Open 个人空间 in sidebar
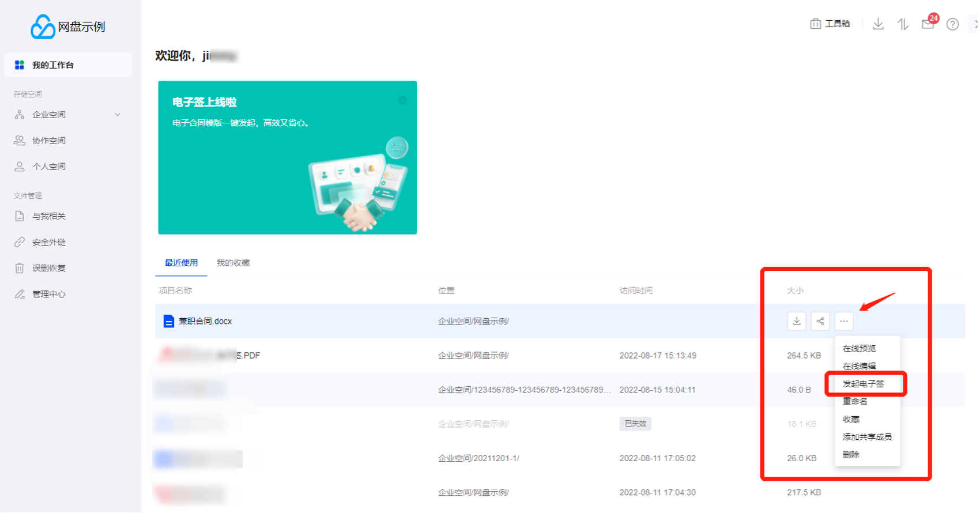Image resolution: width=980 pixels, height=513 pixels. [49, 167]
